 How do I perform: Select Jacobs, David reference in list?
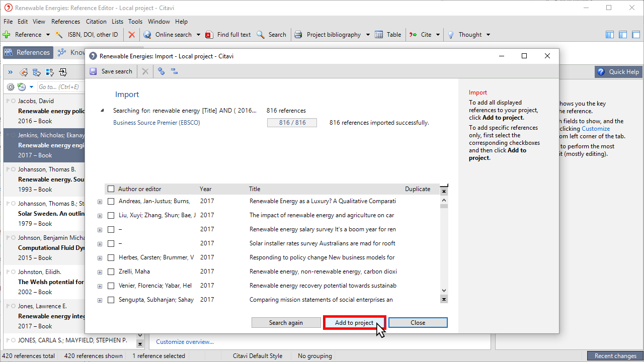point(44,111)
